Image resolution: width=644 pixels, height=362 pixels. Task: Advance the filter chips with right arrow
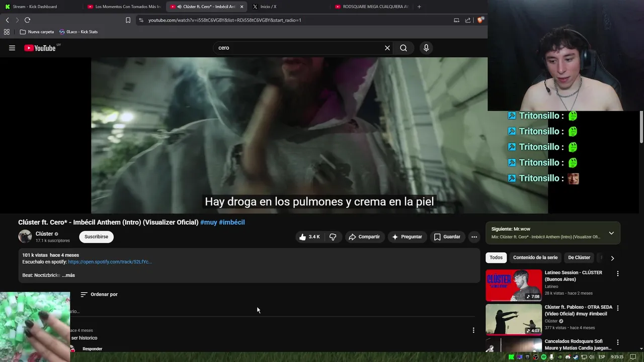tap(612, 258)
